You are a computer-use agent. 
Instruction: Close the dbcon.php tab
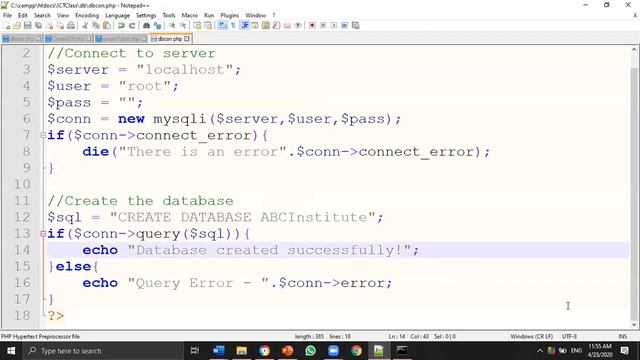click(187, 39)
